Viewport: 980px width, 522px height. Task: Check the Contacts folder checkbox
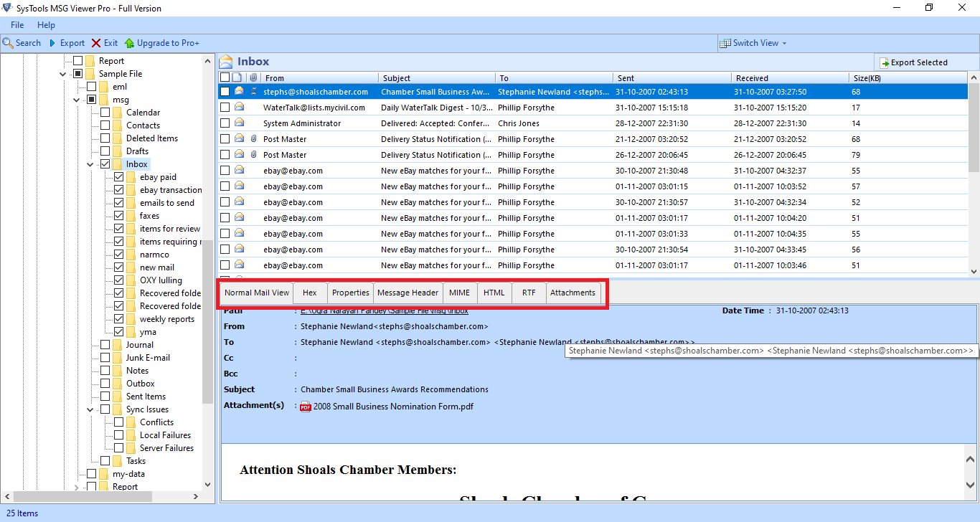105,125
